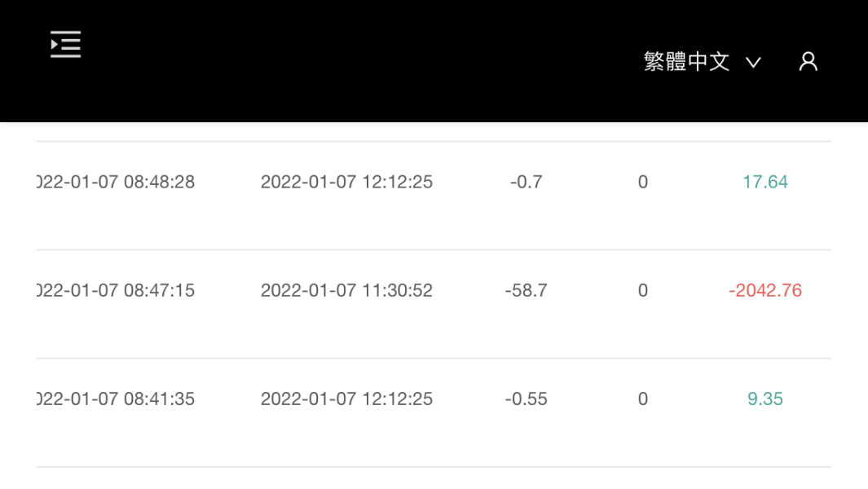Screen dimensions: 868x489
Task: Click open time 08:48:28 entry
Action: point(116,182)
